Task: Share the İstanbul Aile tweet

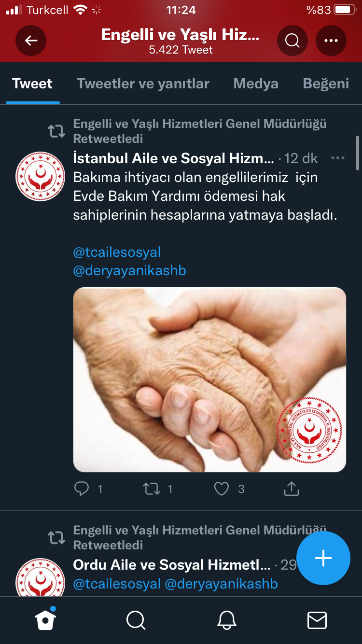Action: (292, 489)
